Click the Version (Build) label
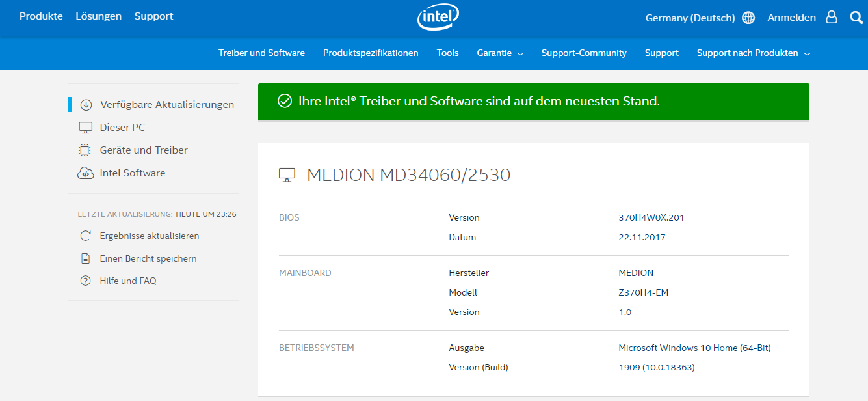 coord(479,367)
